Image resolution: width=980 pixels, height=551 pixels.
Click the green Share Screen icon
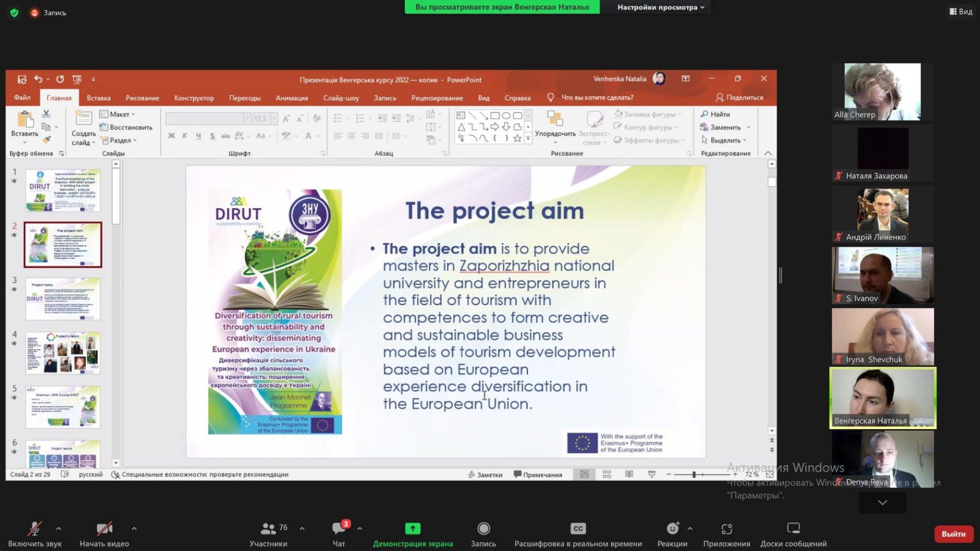(413, 529)
